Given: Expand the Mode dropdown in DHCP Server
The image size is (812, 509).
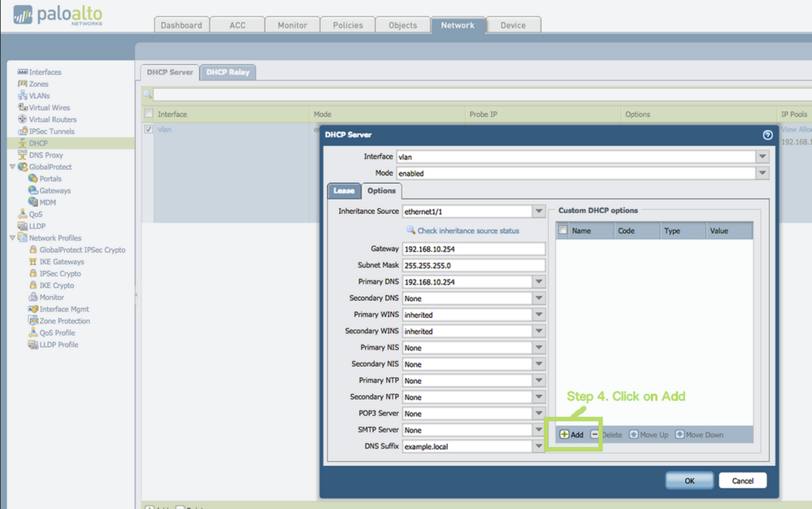Looking at the screenshot, I should point(762,173).
